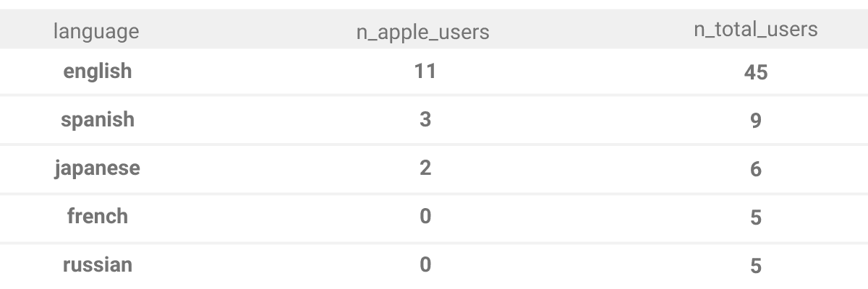868x289 pixels.
Task: Click english apple users value 11
Action: (425, 71)
